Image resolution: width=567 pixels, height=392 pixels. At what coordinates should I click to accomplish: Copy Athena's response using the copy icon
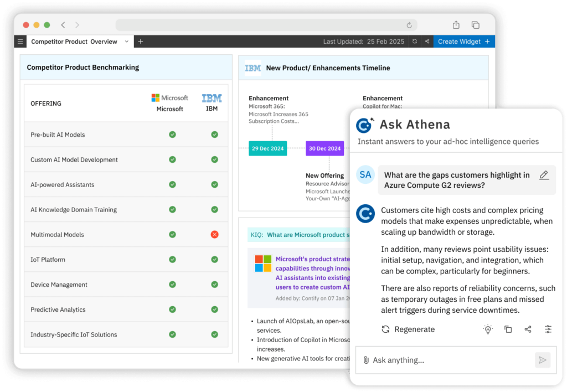(508, 329)
